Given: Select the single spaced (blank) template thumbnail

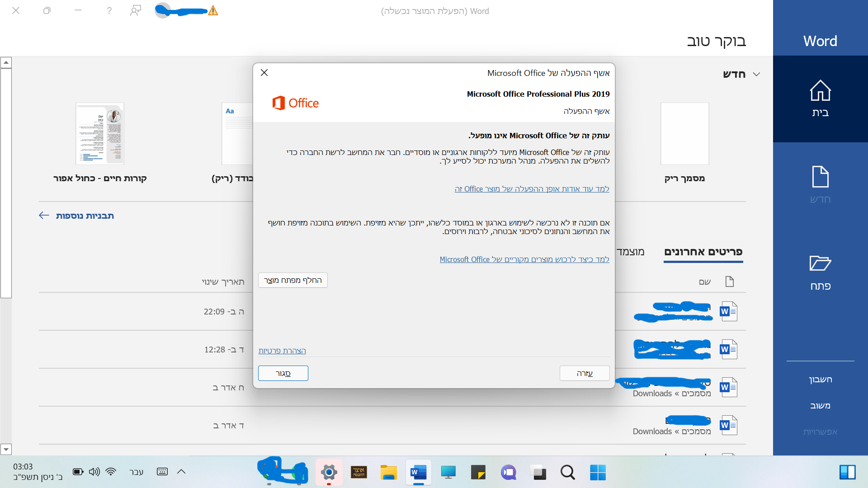Looking at the screenshot, I should tap(237, 134).
